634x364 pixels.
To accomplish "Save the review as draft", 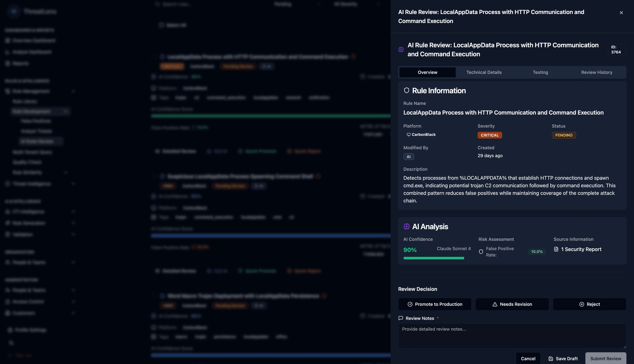I will [x=563, y=358].
